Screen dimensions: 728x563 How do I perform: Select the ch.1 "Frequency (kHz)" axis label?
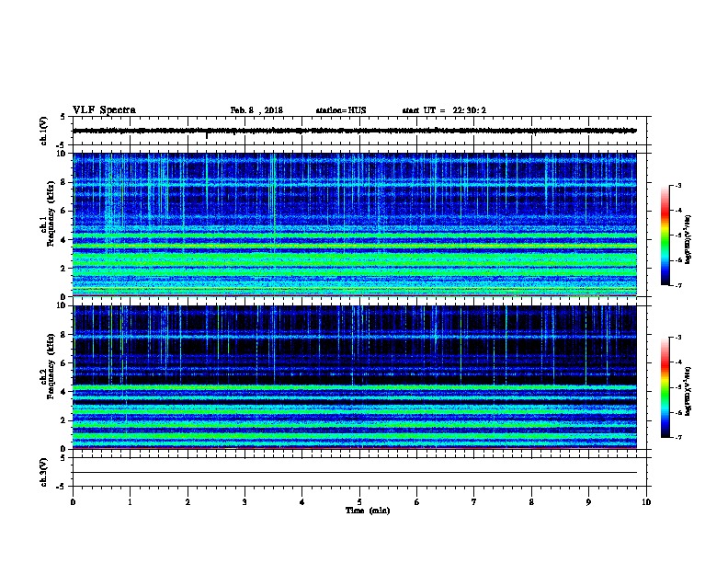coord(51,213)
